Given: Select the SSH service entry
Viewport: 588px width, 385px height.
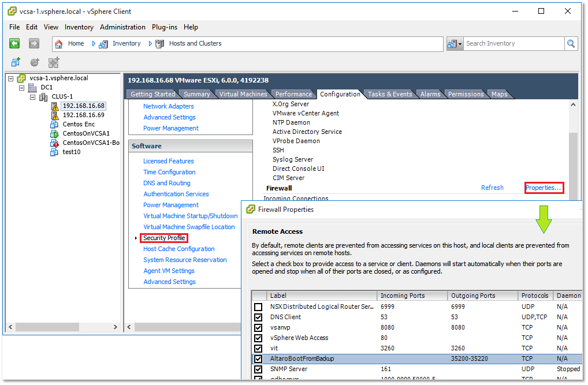Looking at the screenshot, I should click(278, 150).
